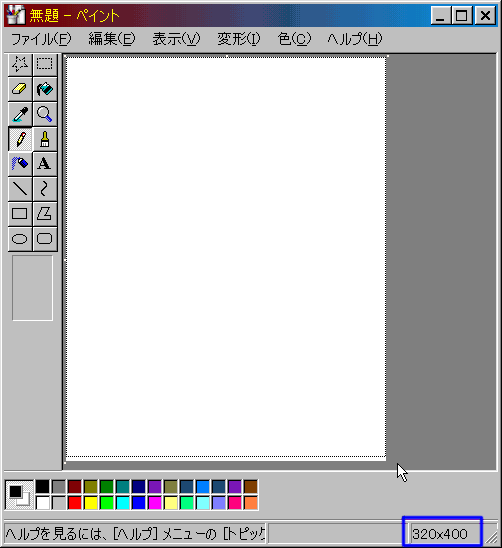
Task: Select the Rounded Rectangle tool
Action: click(x=45, y=239)
